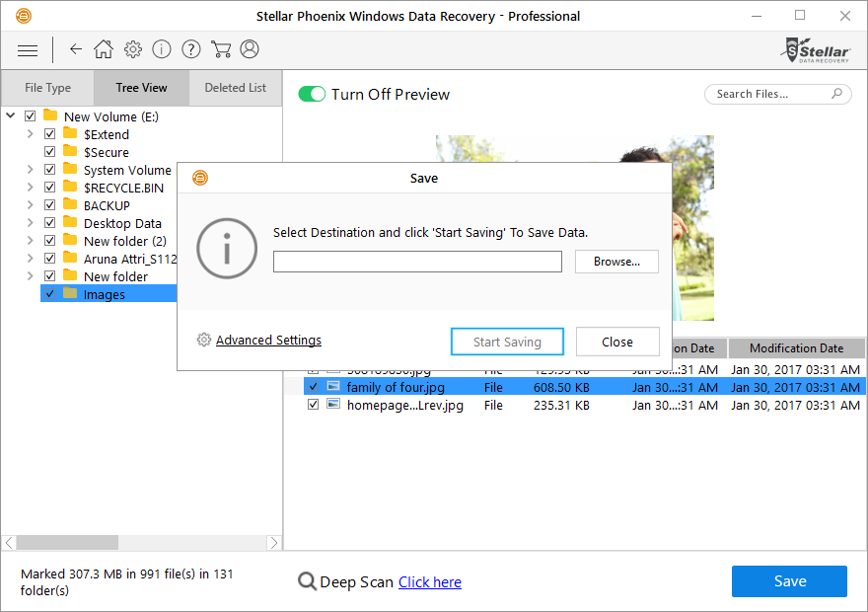This screenshot has height=612, width=868.
Task: Click the tree scrollbar right arrow
Action: (x=273, y=542)
